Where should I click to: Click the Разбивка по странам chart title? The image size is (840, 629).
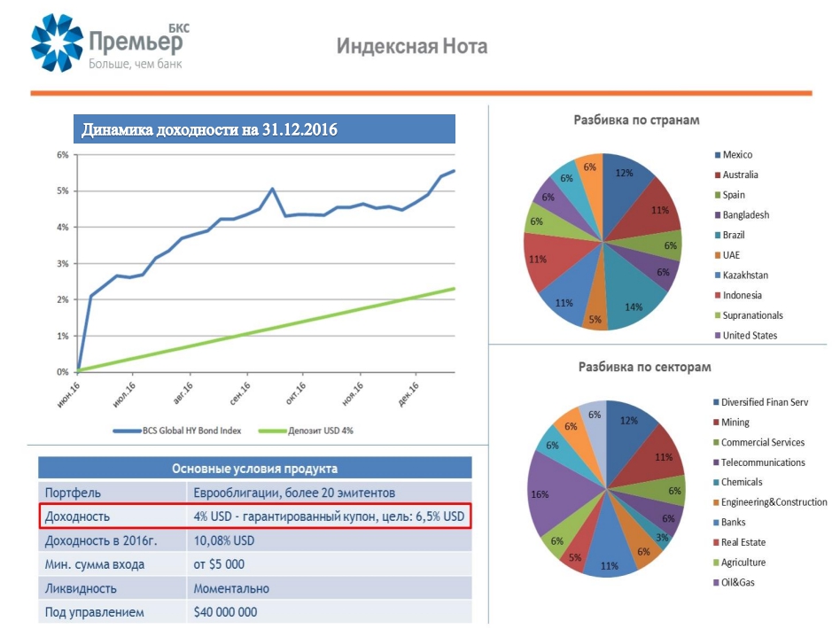click(636, 120)
